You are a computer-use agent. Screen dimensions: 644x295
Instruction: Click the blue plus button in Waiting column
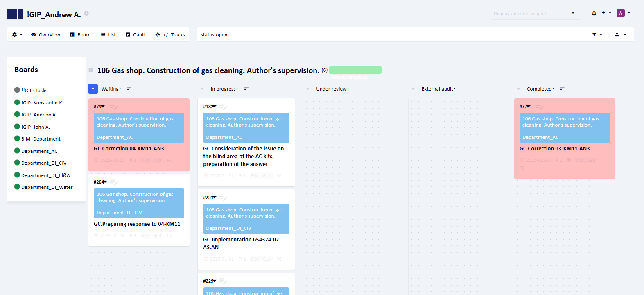93,89
